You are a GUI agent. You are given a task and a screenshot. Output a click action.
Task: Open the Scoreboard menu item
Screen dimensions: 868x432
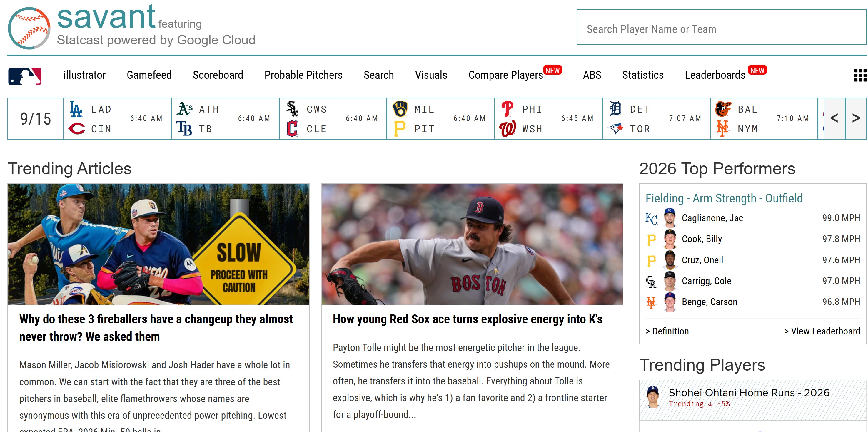[x=218, y=75]
